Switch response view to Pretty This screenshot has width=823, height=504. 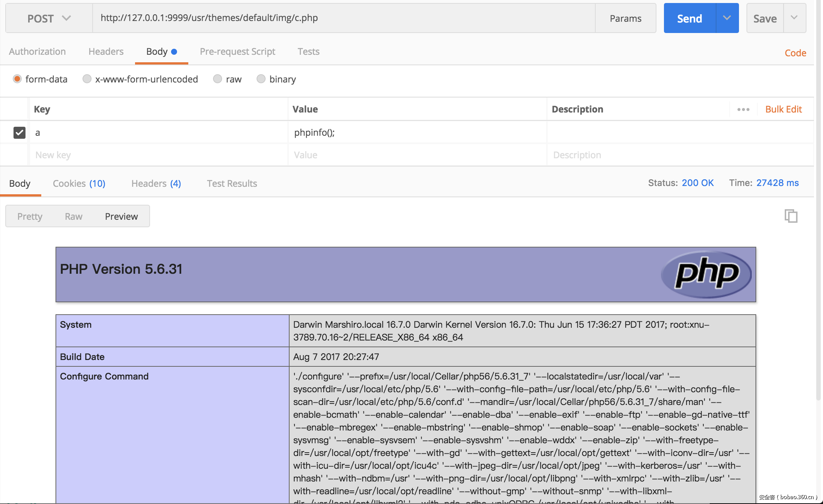point(30,216)
